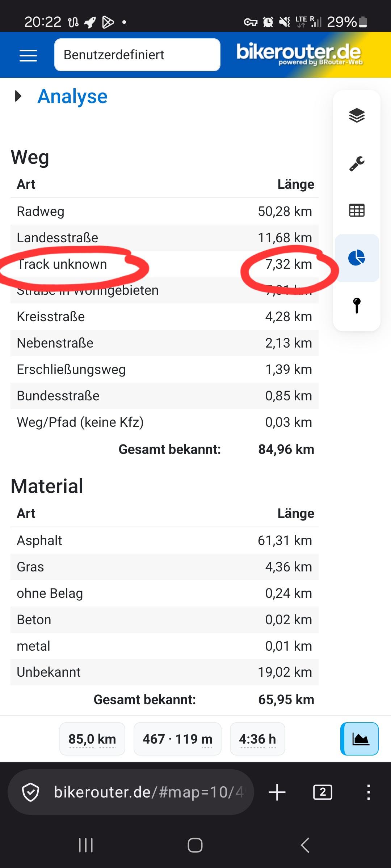
Task: Open the data table sidebar tab
Action: [x=357, y=210]
